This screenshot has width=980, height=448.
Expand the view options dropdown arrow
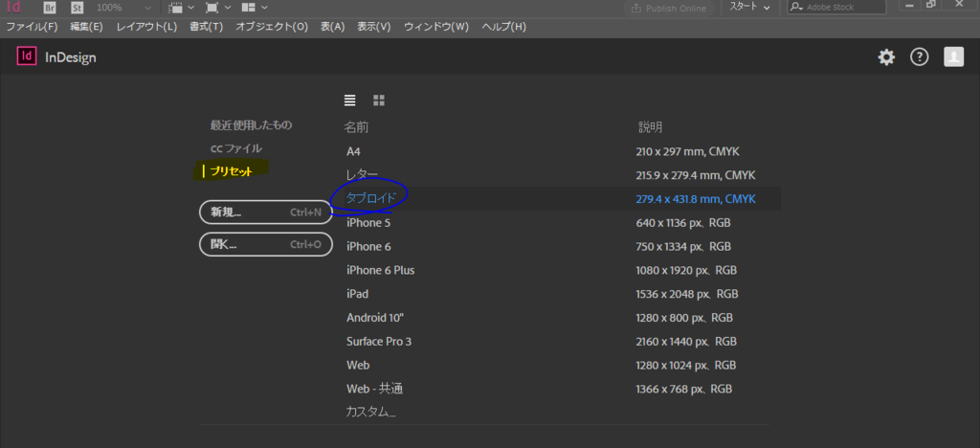click(x=190, y=8)
